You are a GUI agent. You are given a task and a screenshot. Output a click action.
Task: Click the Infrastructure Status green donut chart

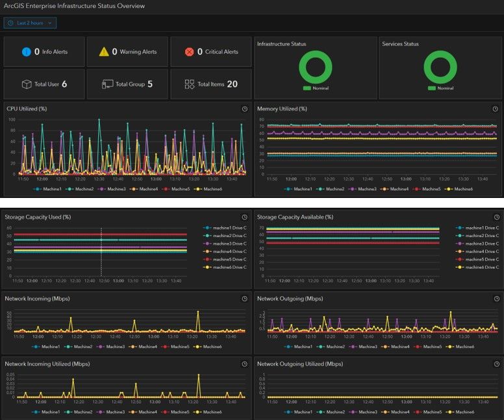pos(315,67)
